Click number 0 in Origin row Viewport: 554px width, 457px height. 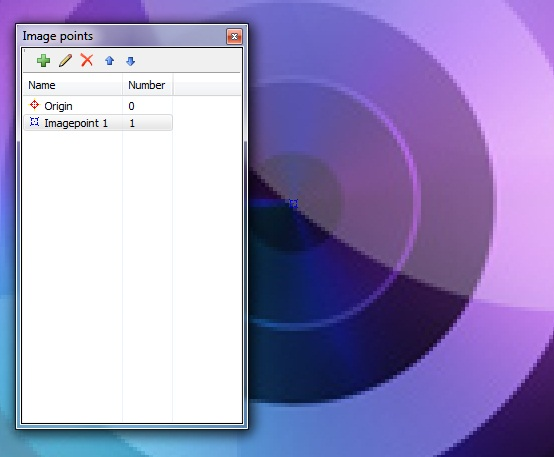131,106
